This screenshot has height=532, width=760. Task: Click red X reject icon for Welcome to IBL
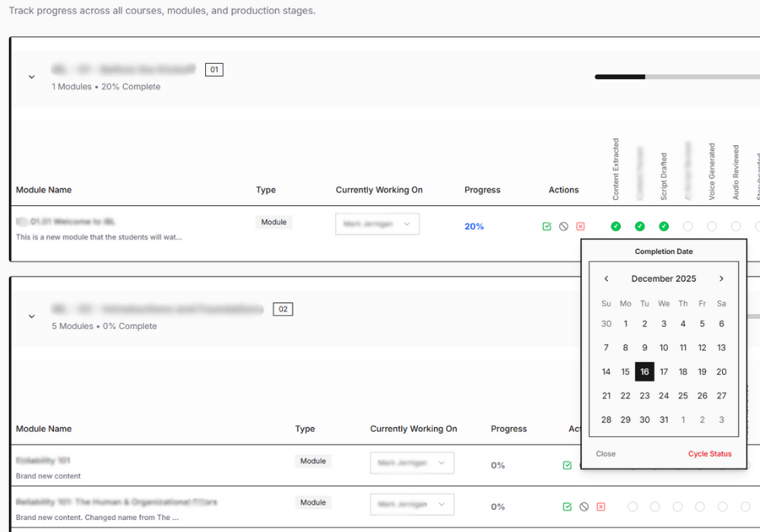coord(580,226)
